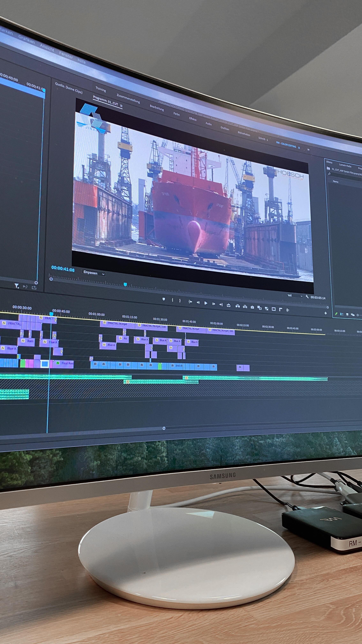Click the 00:03:05:14 duration readout

[x=318, y=298]
